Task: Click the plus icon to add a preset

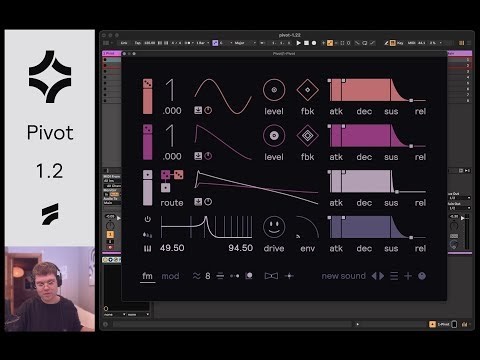Action: pyautogui.click(x=408, y=276)
